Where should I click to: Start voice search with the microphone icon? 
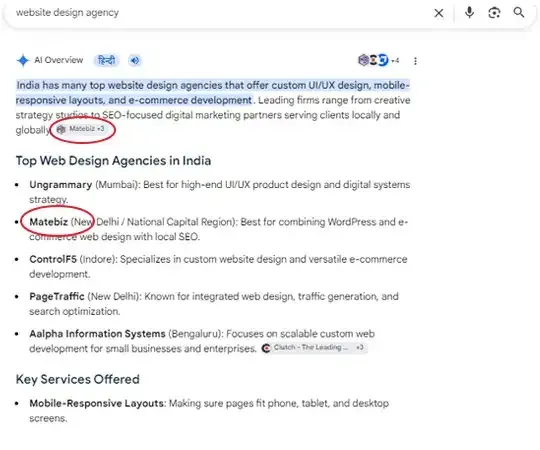click(x=469, y=13)
